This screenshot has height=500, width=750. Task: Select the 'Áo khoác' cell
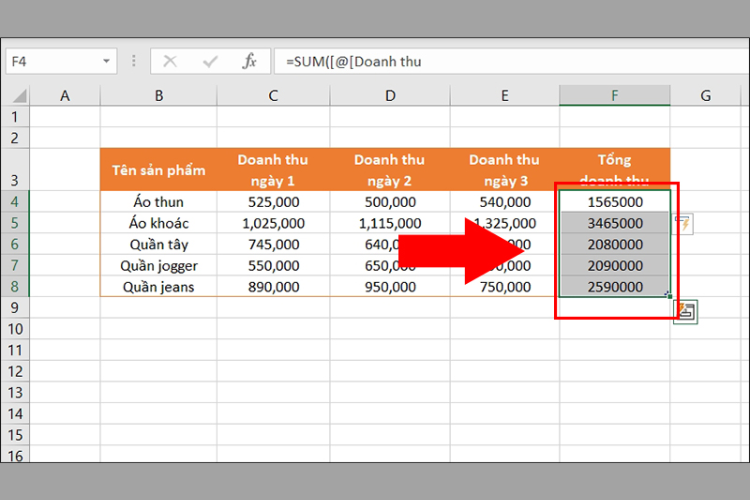[x=158, y=223]
